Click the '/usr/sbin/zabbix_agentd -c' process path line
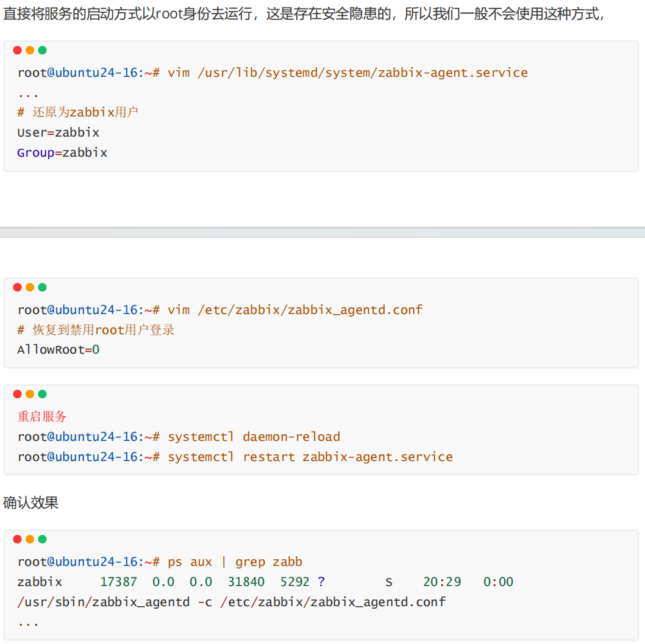 click(231, 602)
